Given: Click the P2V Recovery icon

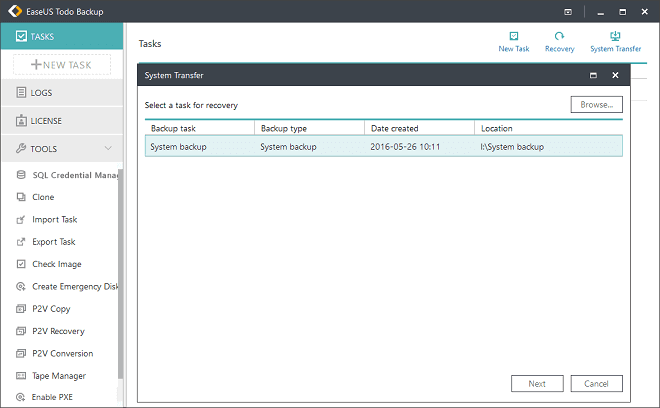Looking at the screenshot, I should tap(21, 331).
